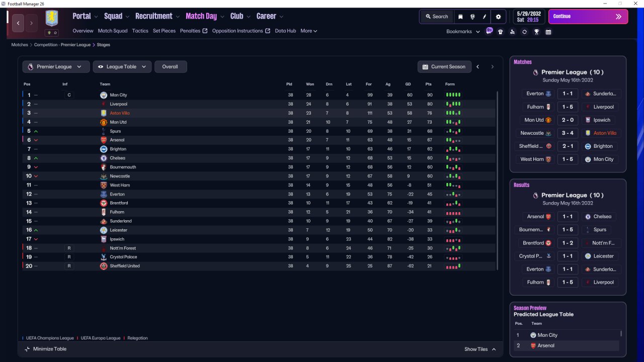
Task: Expand the More submenu dropdown
Action: (309, 31)
